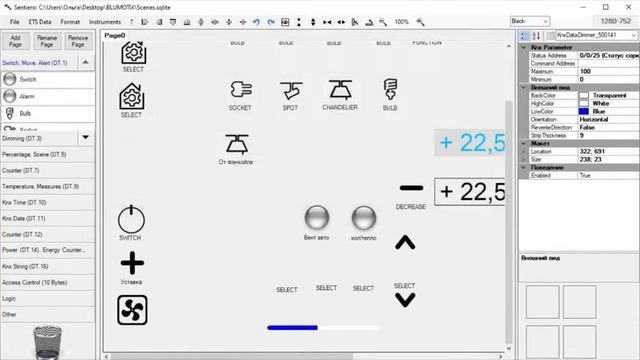Click the Maximum value field showing 100
The height and width of the screenshot is (360, 640).
click(x=609, y=71)
